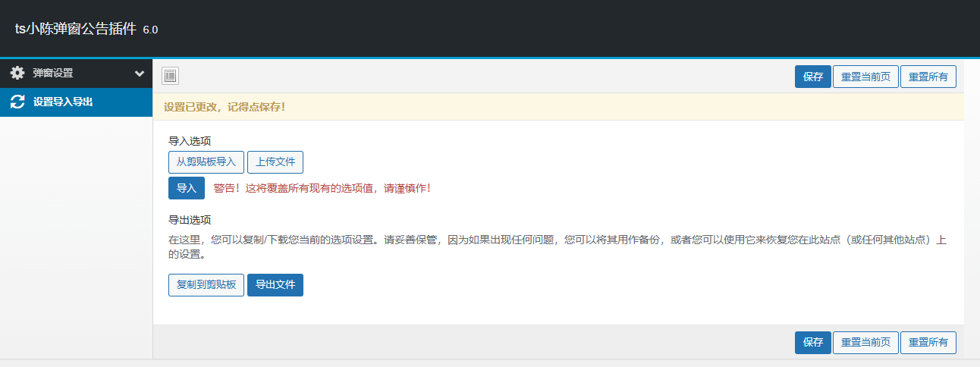Open the 弹窗设置 menu item
Image resolution: width=980 pixels, height=367 pixels.
coord(76,74)
